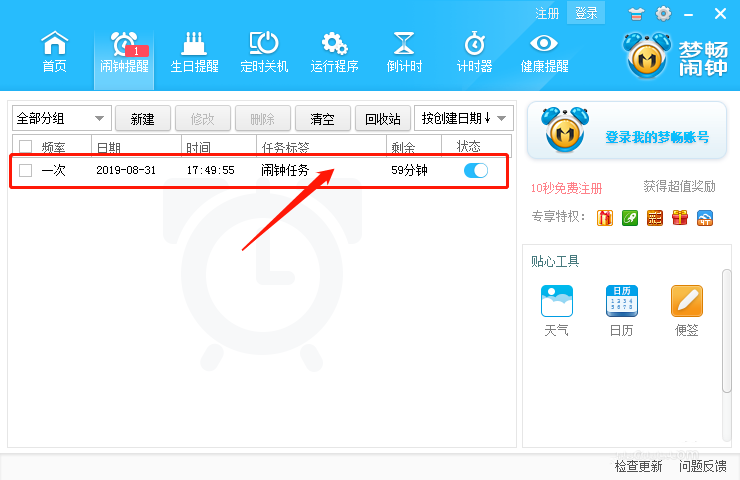Click the orange abacus privilege icon
740x480 pixels.
tap(655, 218)
